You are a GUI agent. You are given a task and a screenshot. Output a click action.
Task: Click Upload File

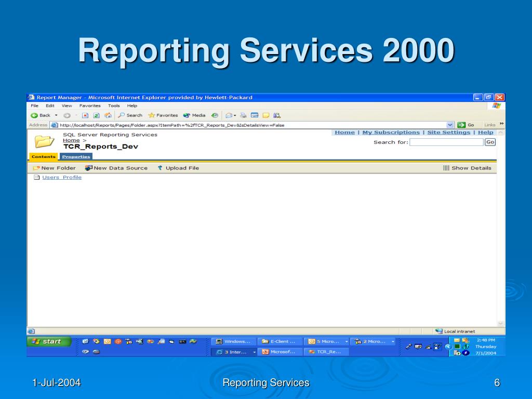point(178,168)
